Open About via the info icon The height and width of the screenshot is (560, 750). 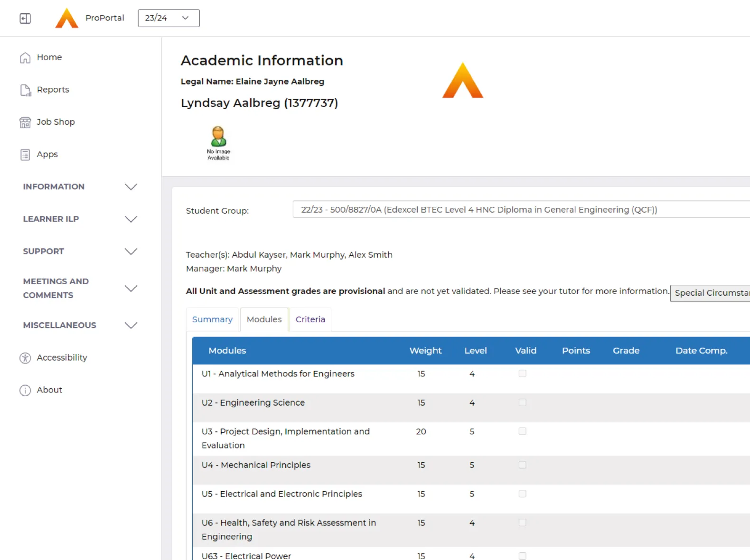click(25, 390)
